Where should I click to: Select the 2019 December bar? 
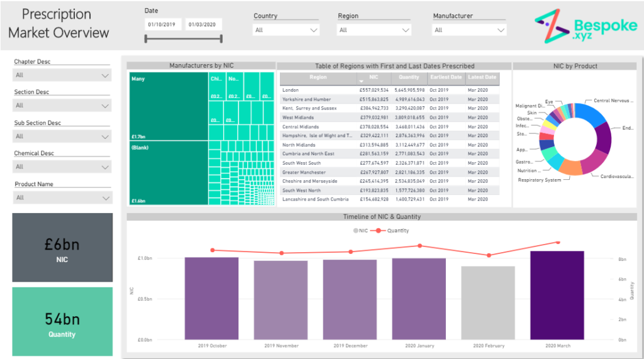350,299
